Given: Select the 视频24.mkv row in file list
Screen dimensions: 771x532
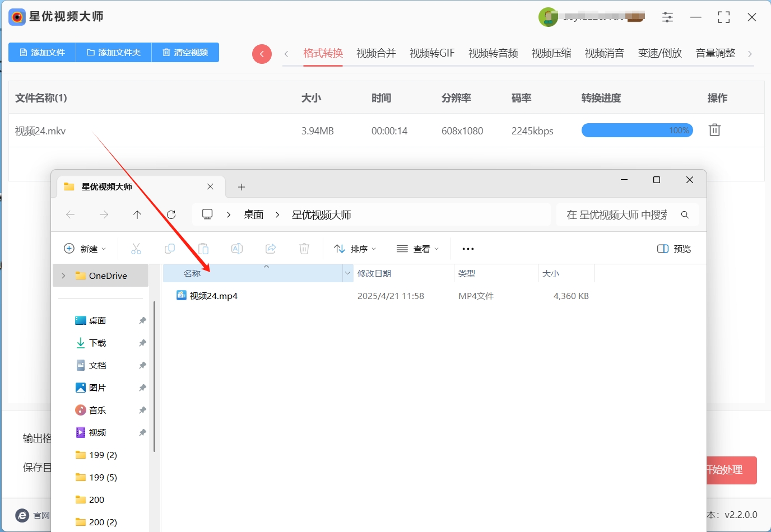Looking at the screenshot, I should (x=387, y=130).
